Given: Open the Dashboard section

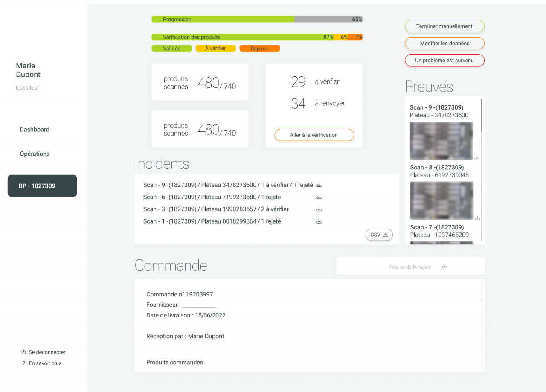Looking at the screenshot, I should [35, 129].
